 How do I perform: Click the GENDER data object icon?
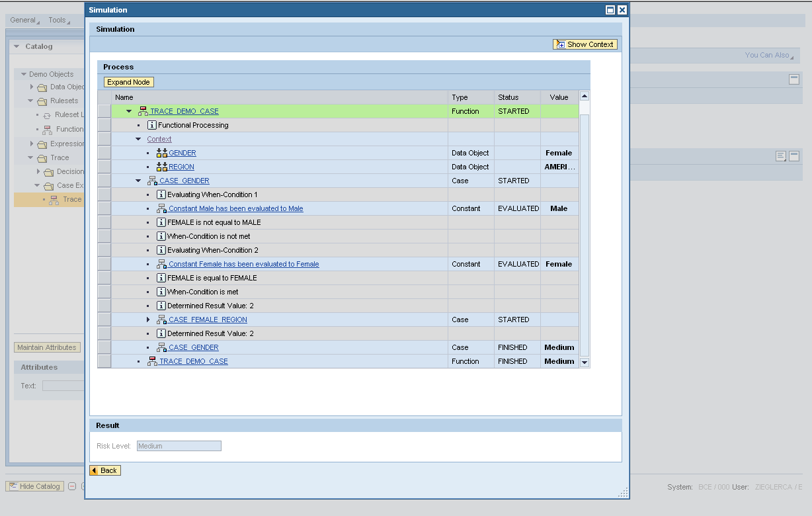tap(161, 153)
